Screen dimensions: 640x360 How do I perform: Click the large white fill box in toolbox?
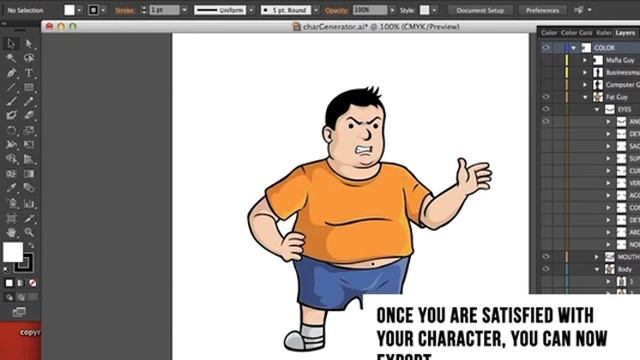13,252
